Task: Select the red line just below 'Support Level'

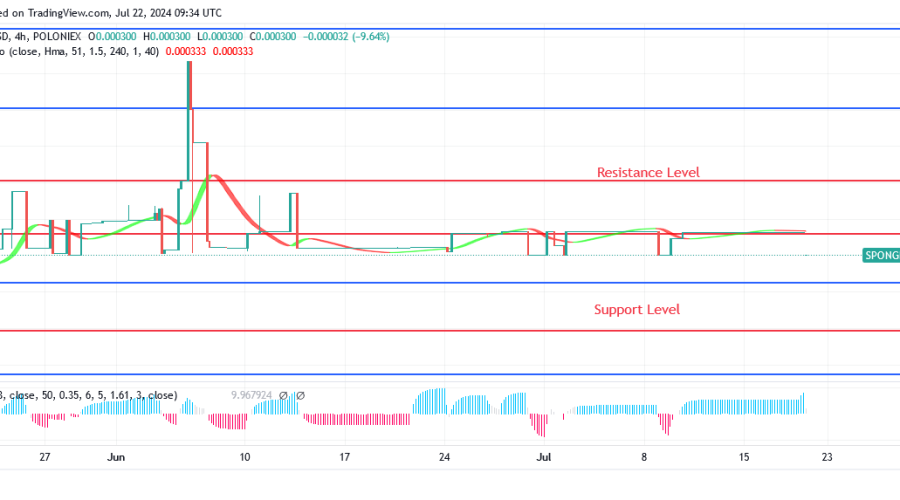Action: pos(450,331)
